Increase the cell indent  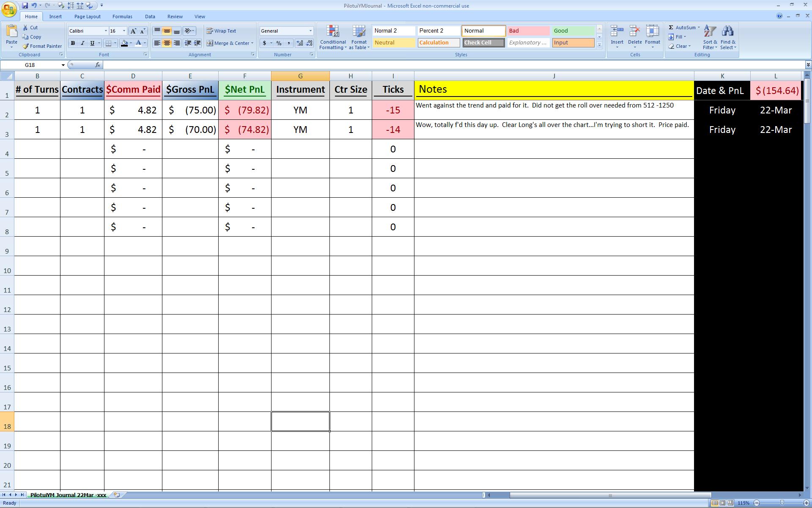click(x=197, y=43)
